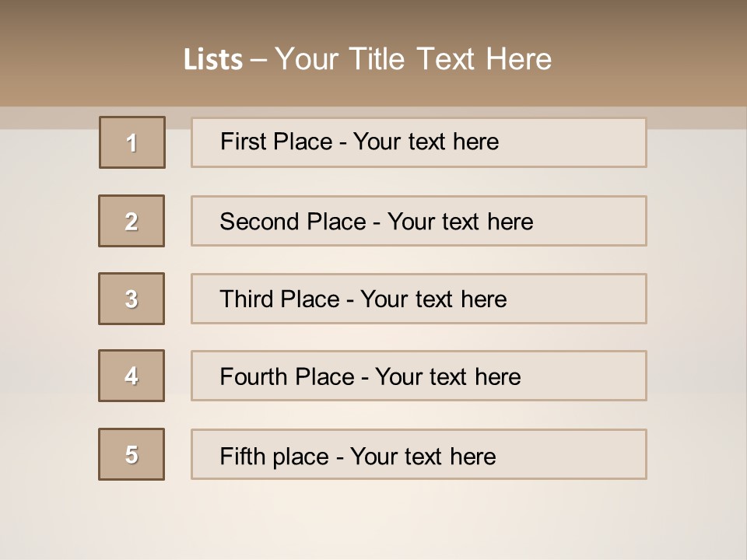Select the Fourth Place text box
This screenshot has width=747, height=560.
click(419, 376)
